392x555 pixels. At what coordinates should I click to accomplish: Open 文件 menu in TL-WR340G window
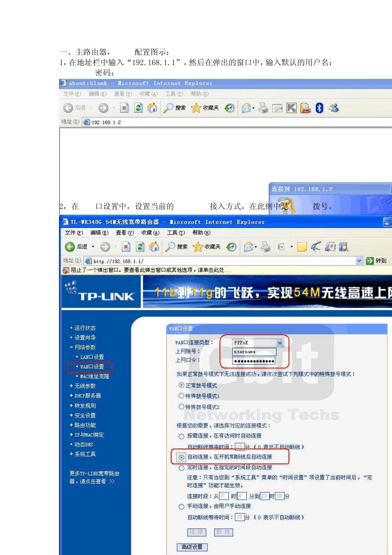(x=74, y=232)
